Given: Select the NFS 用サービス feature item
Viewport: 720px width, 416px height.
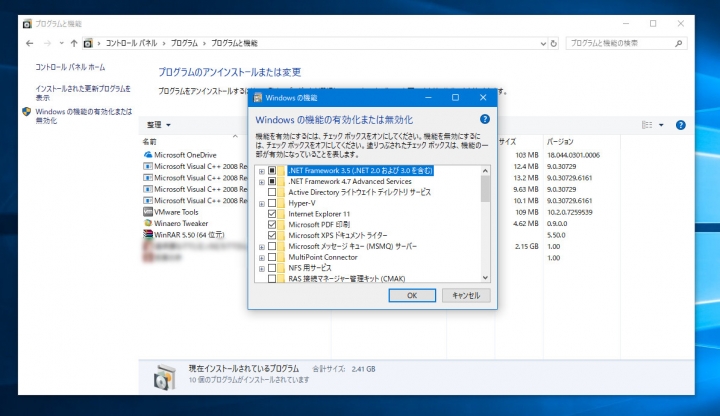Looking at the screenshot, I should click(x=309, y=268).
